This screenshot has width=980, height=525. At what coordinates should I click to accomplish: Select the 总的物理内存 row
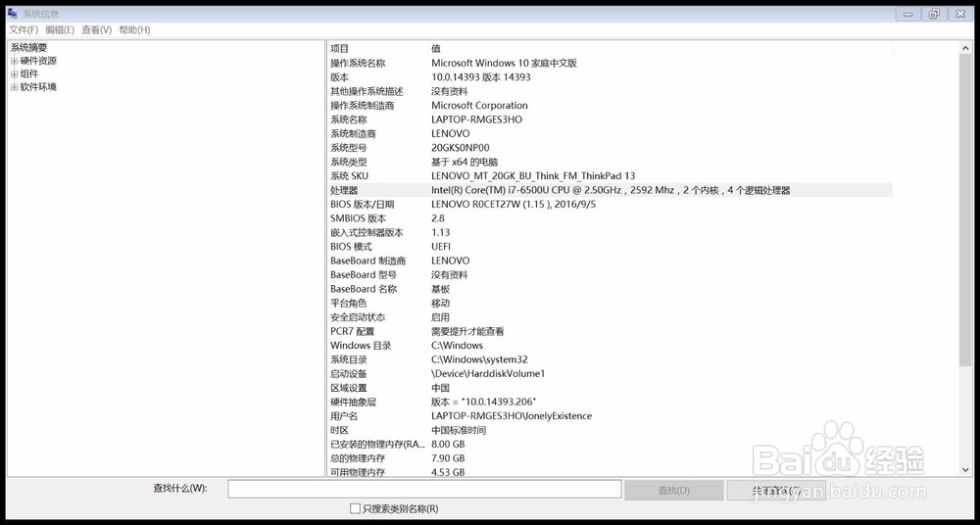610,458
